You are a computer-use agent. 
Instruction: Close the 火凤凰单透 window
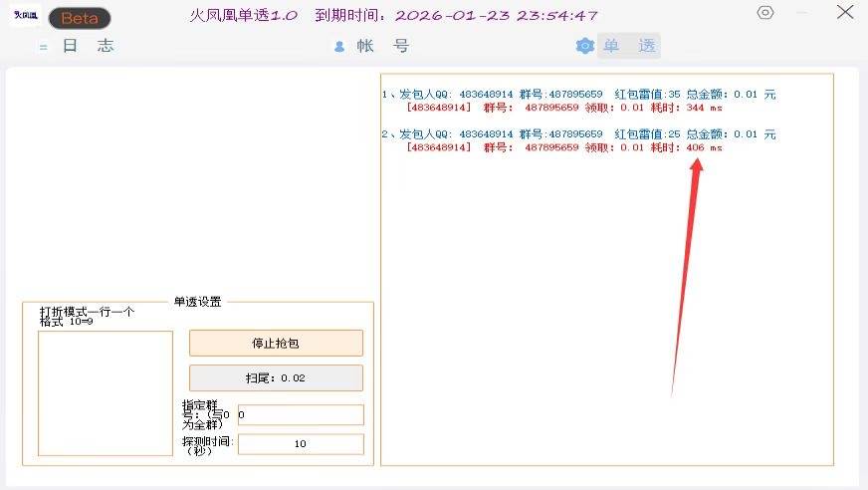[845, 12]
